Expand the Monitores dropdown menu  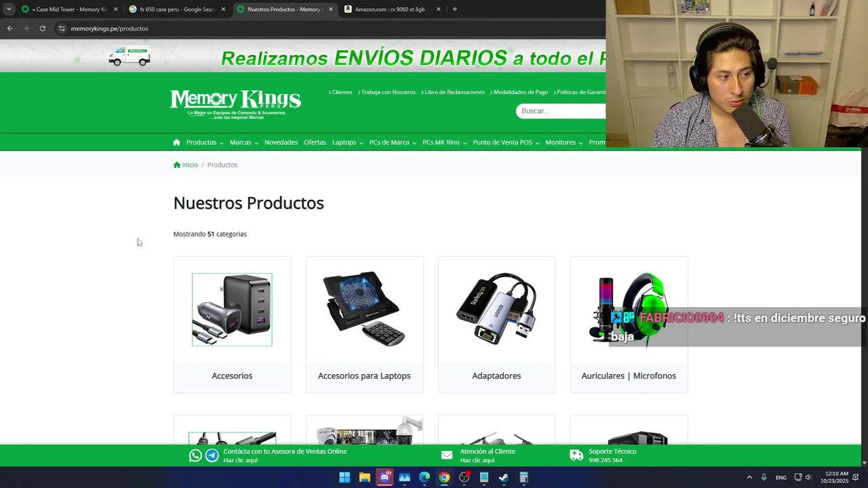564,142
